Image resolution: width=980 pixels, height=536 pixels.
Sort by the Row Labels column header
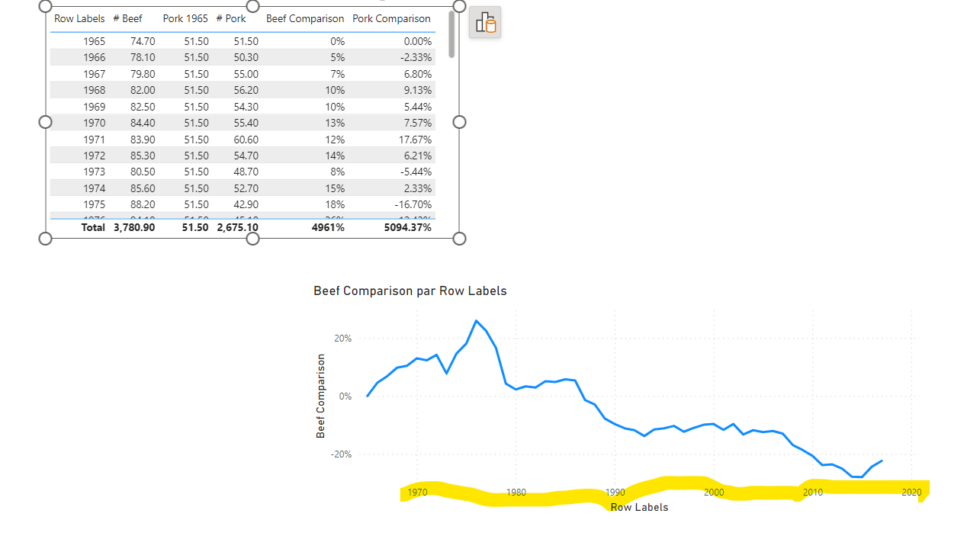coord(79,18)
